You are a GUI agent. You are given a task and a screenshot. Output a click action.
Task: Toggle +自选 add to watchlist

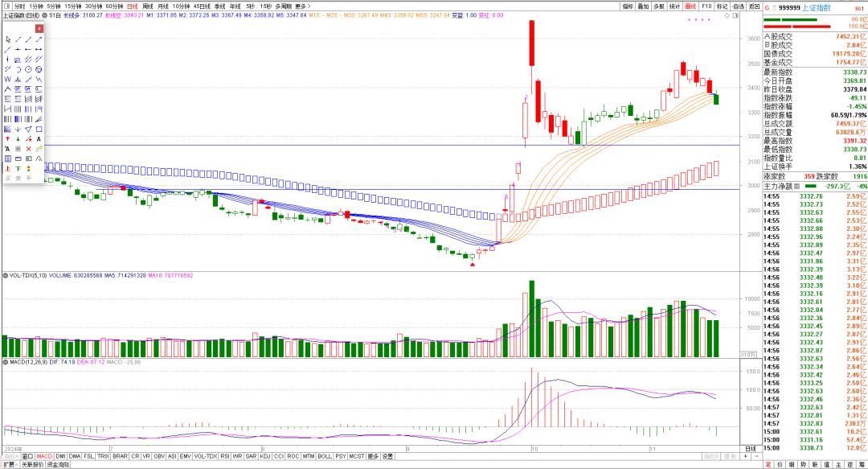[738, 6]
